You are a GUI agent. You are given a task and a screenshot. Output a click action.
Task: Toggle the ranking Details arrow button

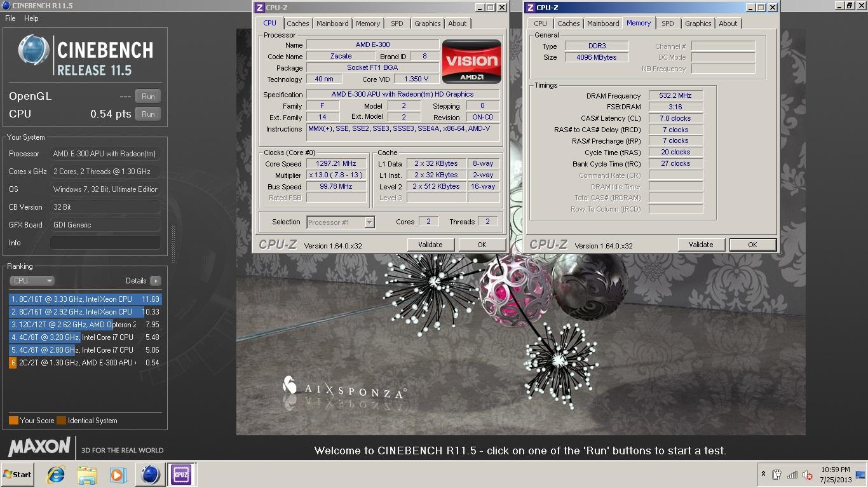155,281
